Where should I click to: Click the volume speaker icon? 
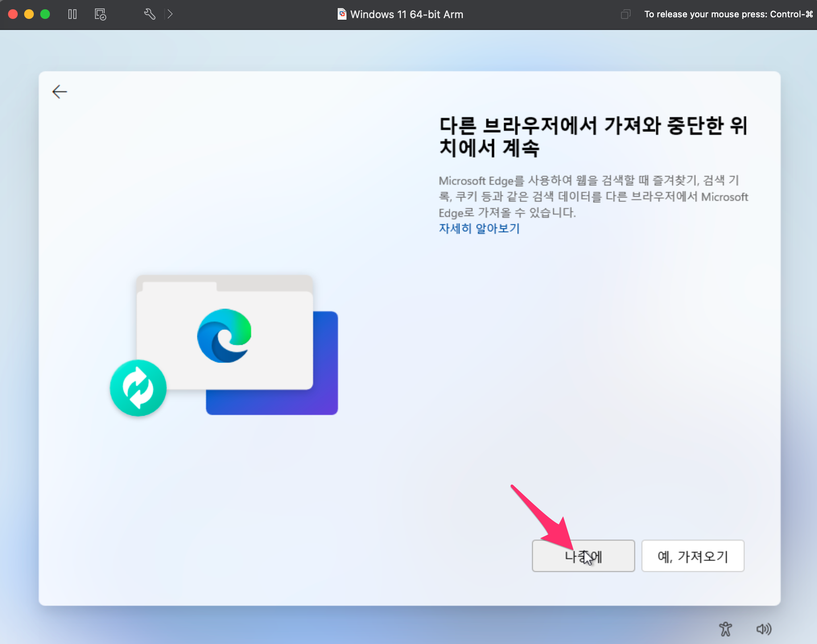coord(763,629)
